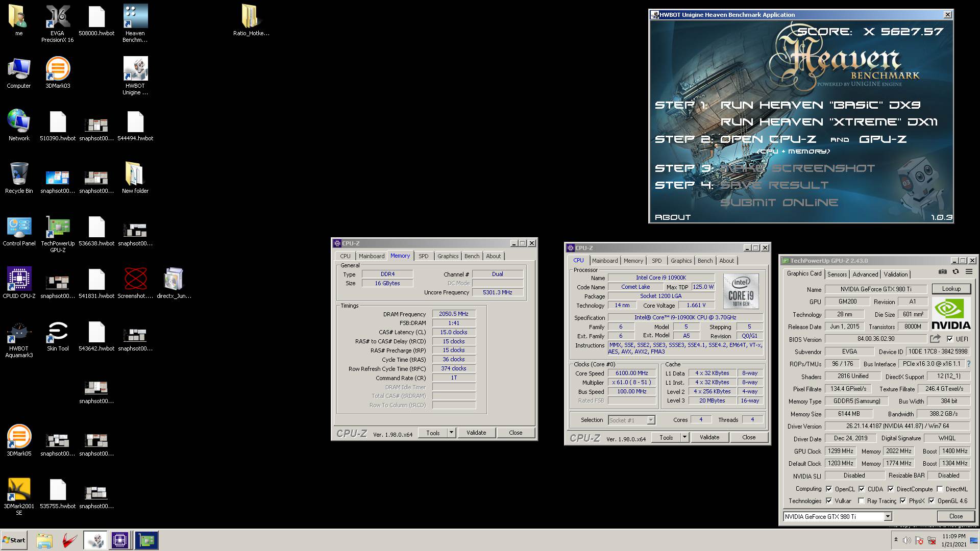Toggle the CUDA checkbox
Image resolution: width=980 pixels, height=551 pixels.
[862, 489]
